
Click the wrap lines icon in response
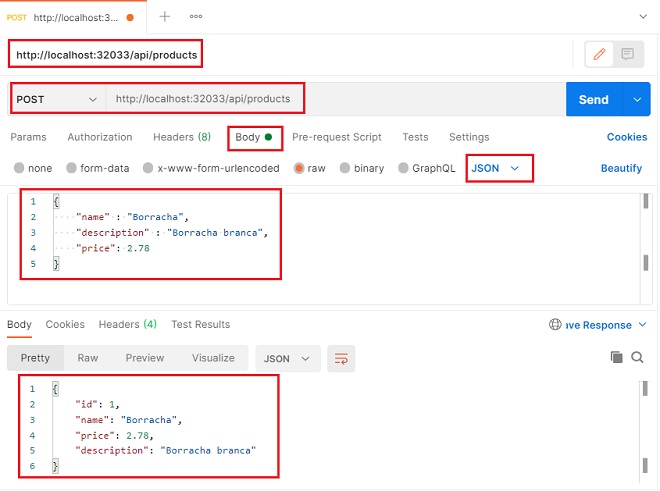(341, 358)
